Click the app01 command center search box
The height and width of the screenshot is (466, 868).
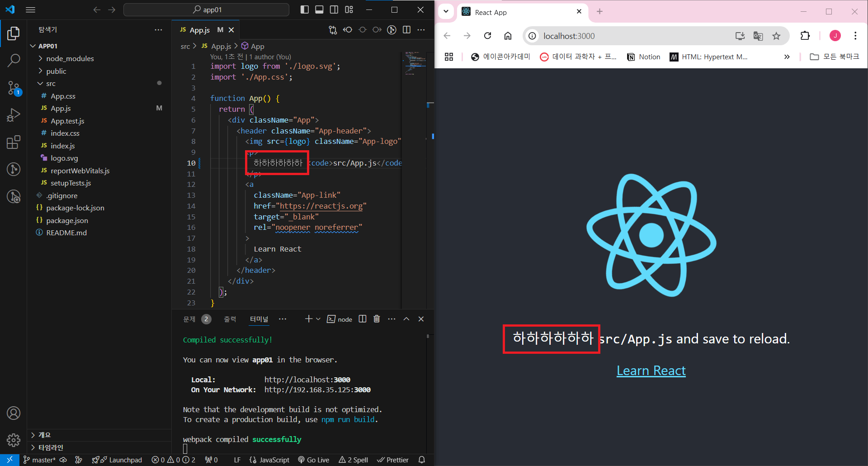(x=206, y=10)
